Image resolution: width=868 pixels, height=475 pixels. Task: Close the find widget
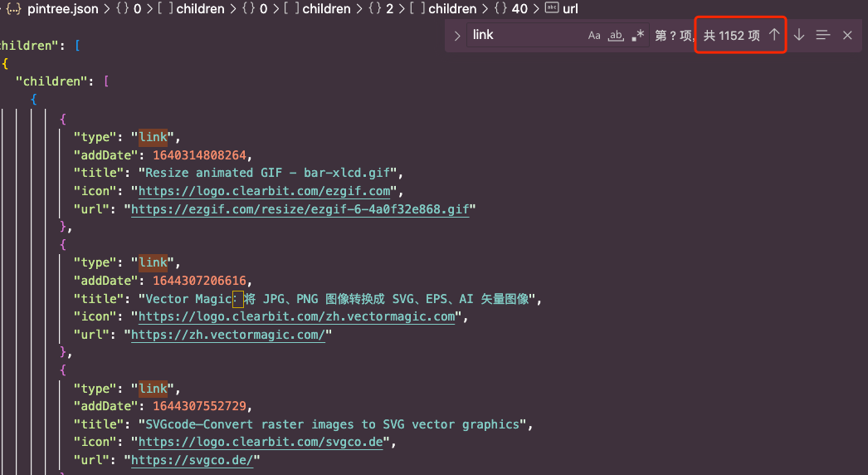[x=847, y=35]
